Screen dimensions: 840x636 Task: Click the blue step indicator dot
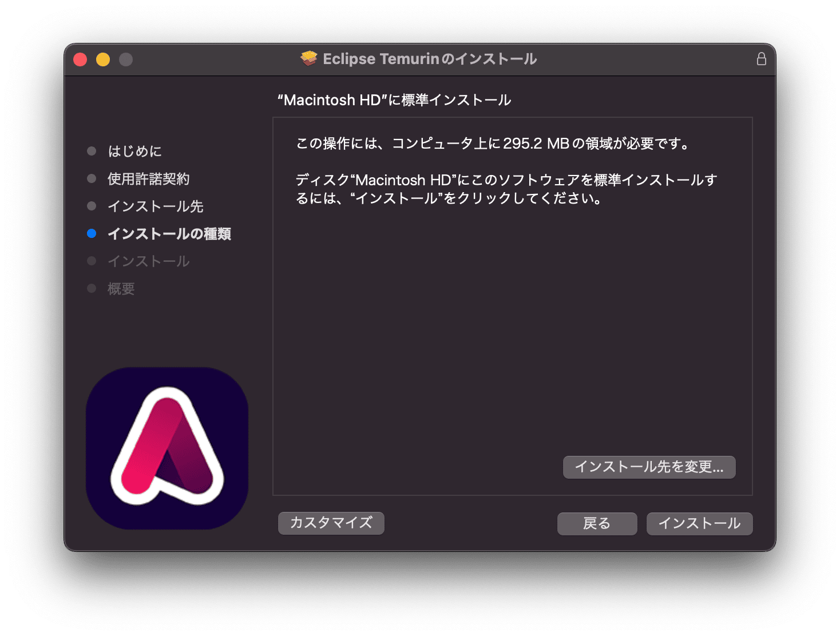[92, 233]
